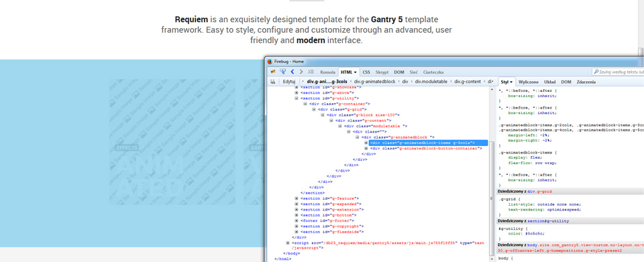Click the break on mutate icon beside Edytuj

point(273,82)
